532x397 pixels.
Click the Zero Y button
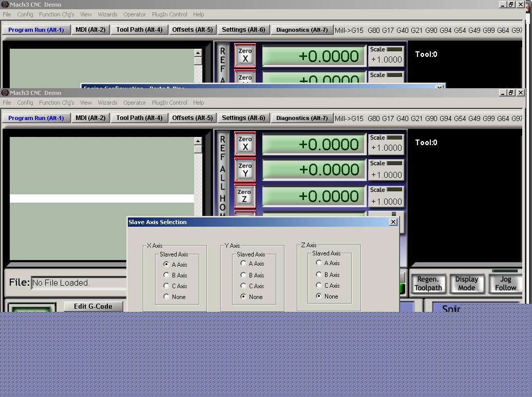(x=245, y=170)
